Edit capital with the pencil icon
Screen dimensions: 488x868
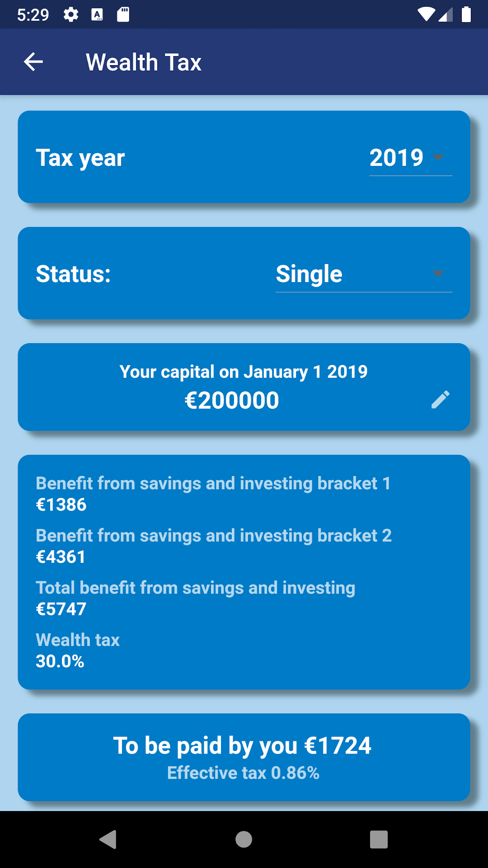440,400
